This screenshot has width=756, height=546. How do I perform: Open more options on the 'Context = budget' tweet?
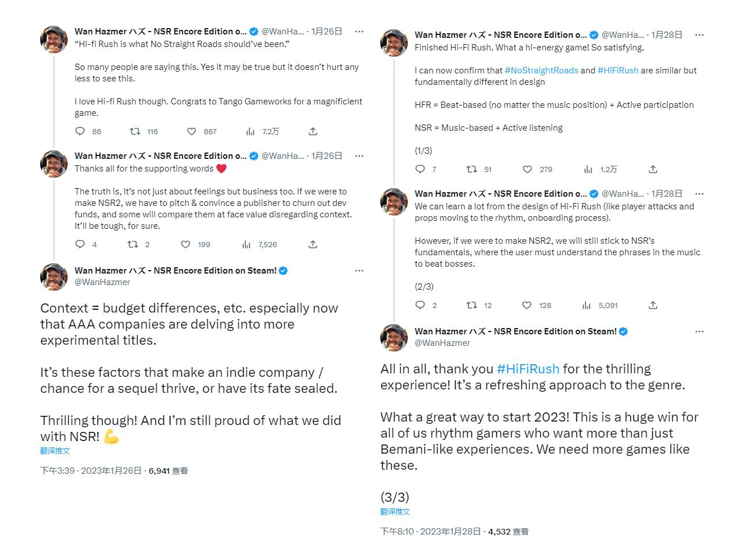pos(359,271)
